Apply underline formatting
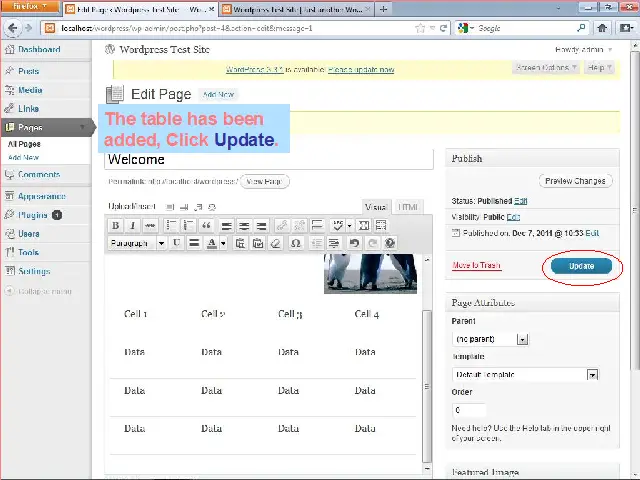The width and height of the screenshot is (640, 480). (176, 243)
